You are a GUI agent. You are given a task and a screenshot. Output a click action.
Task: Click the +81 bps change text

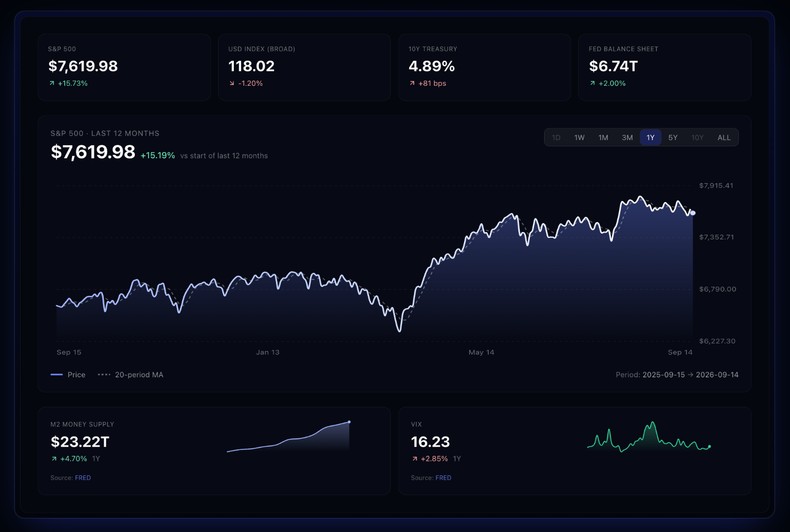tap(432, 83)
